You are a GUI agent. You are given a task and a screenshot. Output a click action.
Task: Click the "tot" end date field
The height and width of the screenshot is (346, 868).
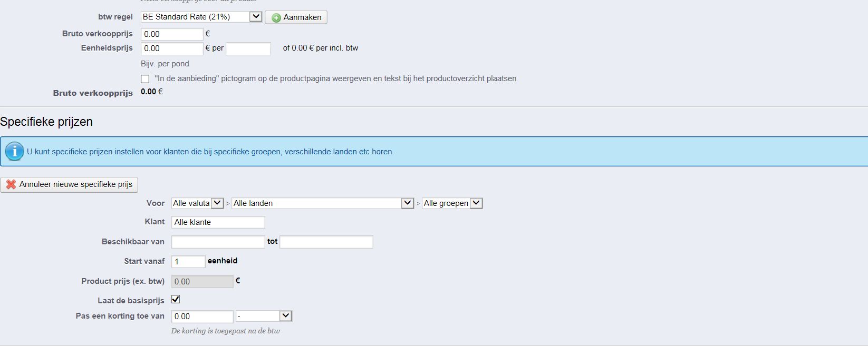coord(326,242)
